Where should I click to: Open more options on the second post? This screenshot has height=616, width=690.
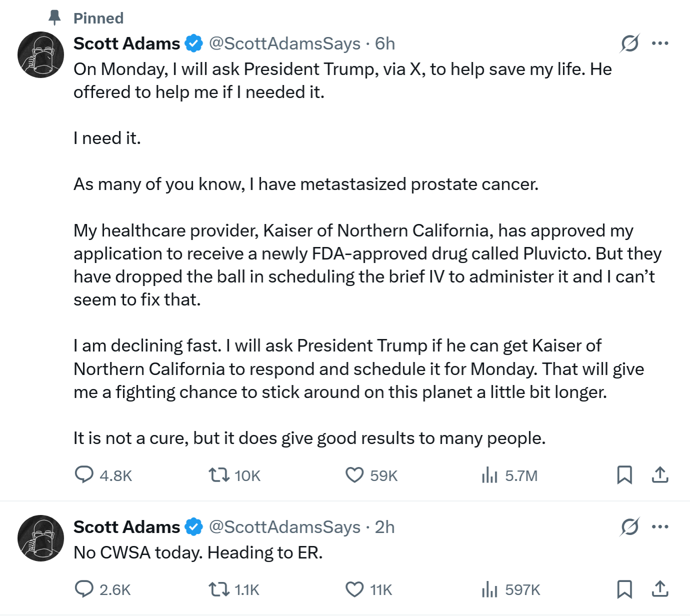point(660,527)
